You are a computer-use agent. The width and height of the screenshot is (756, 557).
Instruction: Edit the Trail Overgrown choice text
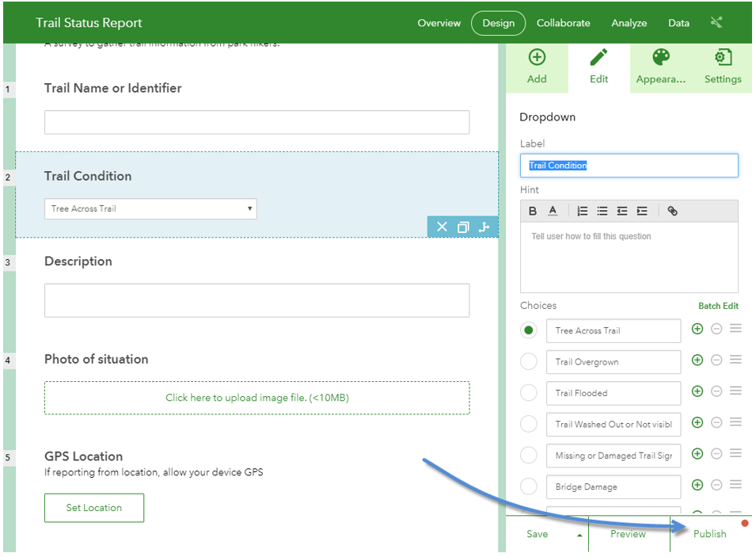[614, 362]
